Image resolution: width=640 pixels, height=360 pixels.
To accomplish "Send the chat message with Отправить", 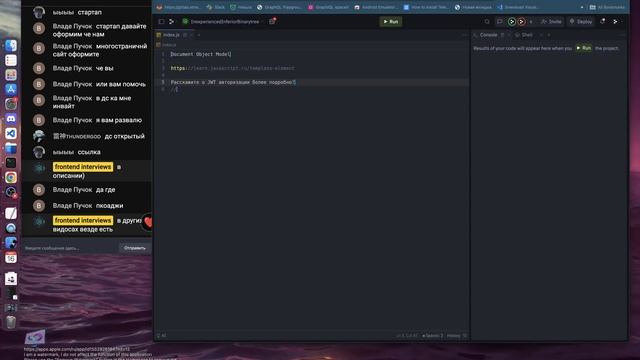I will point(135,248).
